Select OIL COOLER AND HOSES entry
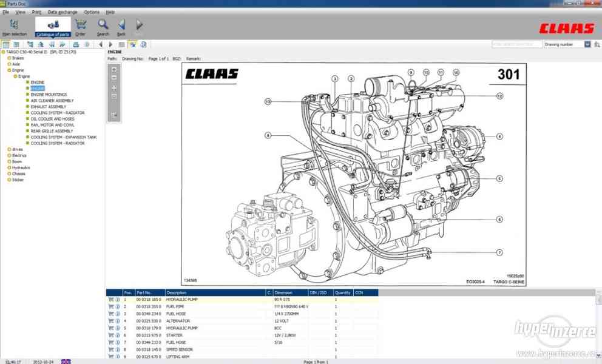 click(53, 119)
